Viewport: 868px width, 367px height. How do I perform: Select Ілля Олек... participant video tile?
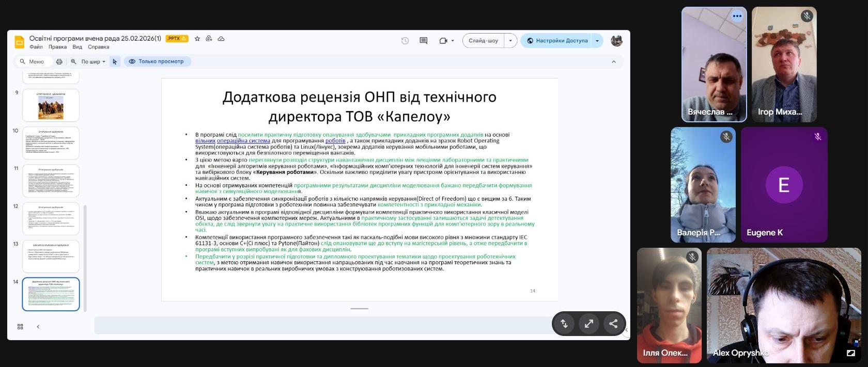[669, 305]
